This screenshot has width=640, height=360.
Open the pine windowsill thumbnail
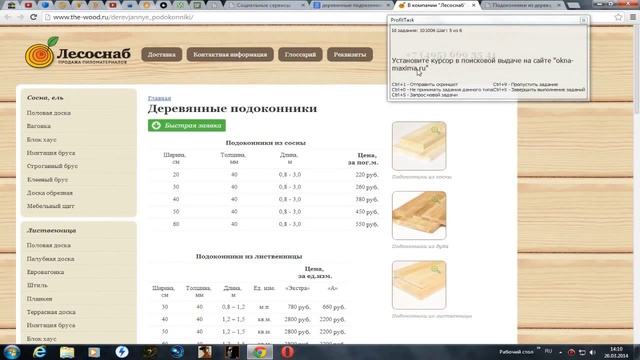point(419,146)
